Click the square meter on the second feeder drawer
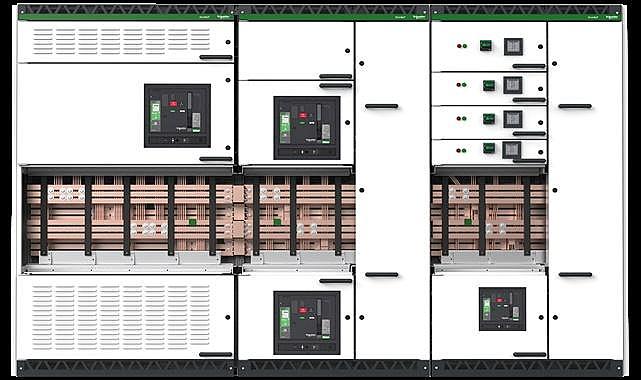Screen dimensions: 641x380 (513, 85)
